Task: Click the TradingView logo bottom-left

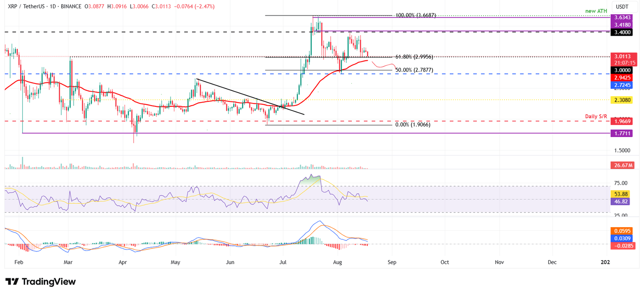Action: pos(40,282)
